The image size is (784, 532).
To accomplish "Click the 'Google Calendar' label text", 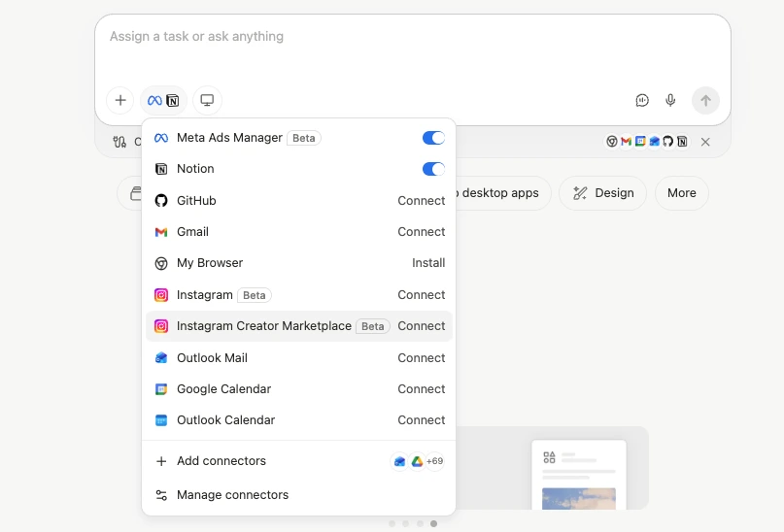I will [224, 388].
